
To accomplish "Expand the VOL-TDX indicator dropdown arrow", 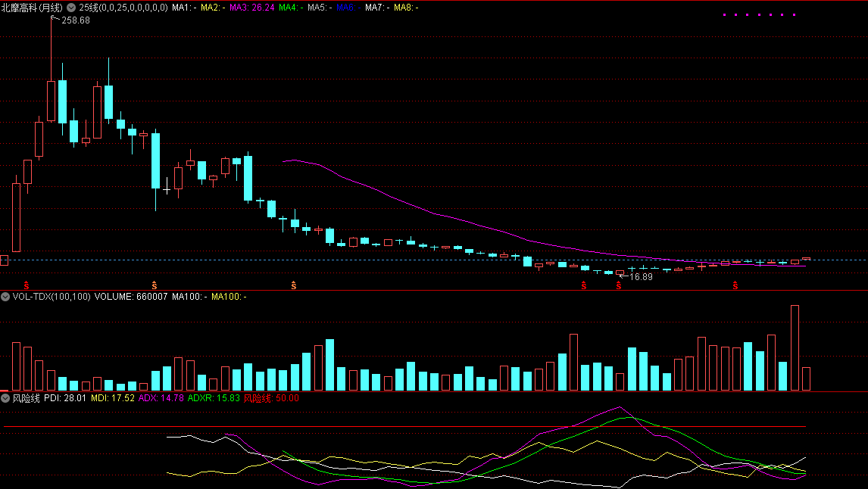I will click(5, 297).
